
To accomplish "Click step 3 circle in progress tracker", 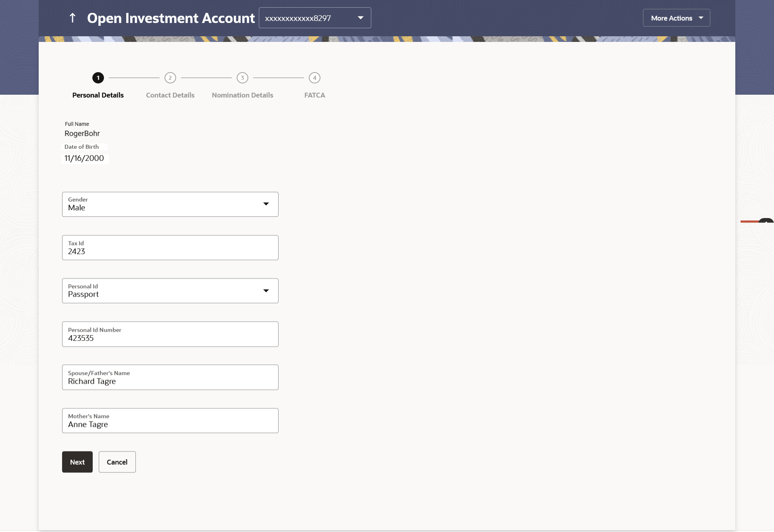I will pyautogui.click(x=242, y=78).
